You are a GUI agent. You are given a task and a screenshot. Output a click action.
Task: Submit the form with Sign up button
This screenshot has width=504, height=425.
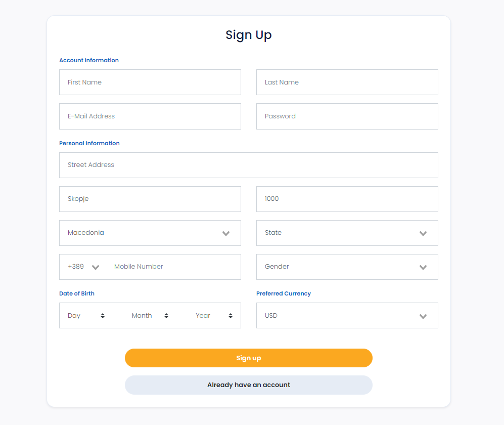coord(249,358)
